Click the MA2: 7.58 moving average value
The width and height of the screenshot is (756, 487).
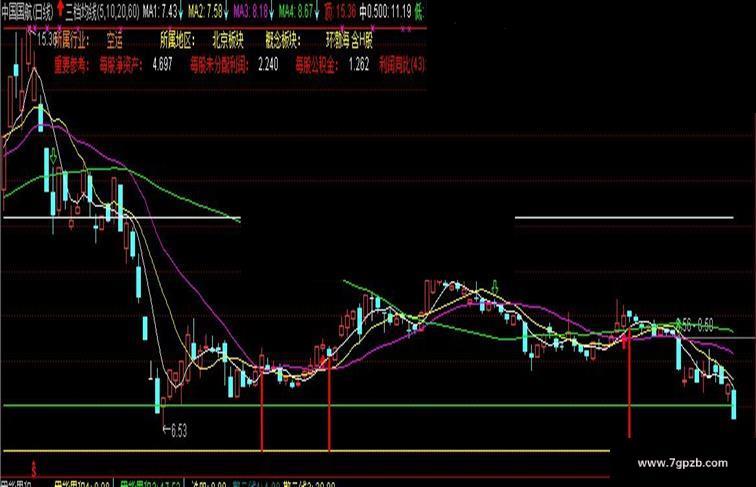click(x=205, y=12)
